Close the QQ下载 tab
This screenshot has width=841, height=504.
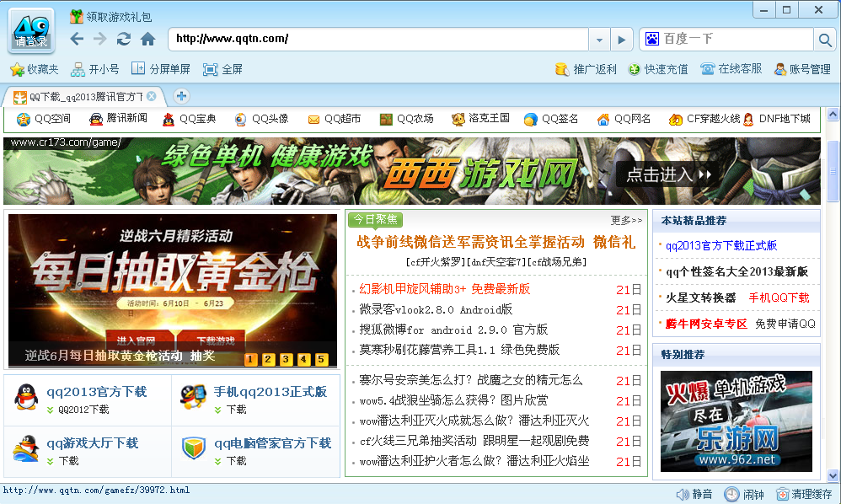(153, 96)
